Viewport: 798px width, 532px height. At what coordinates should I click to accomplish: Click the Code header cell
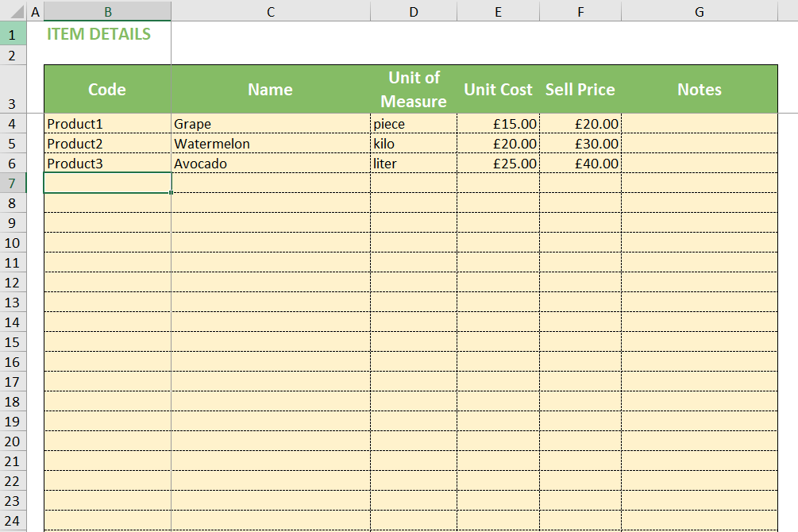(x=107, y=89)
